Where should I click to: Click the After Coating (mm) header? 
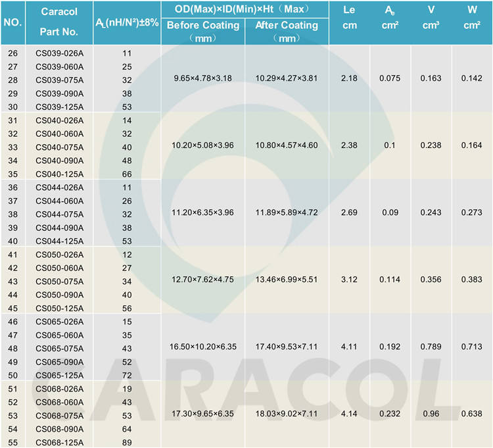(x=287, y=32)
